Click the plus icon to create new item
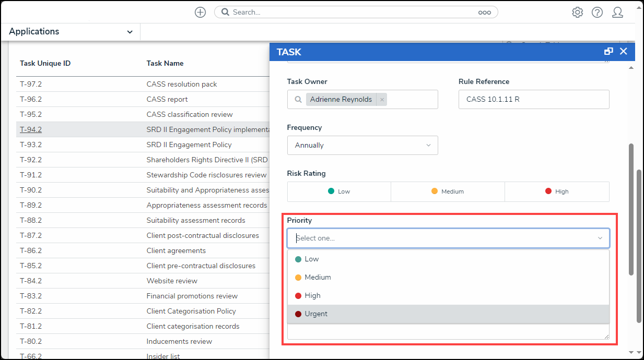Image resolution: width=644 pixels, height=360 pixels. (x=200, y=12)
